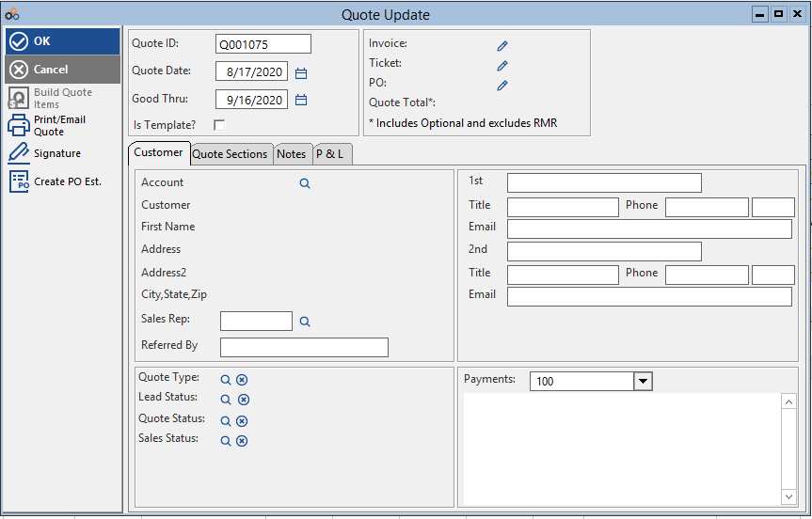Viewport: 812px width, 519px height.
Task: Close the Quote Update window
Action: point(797,14)
